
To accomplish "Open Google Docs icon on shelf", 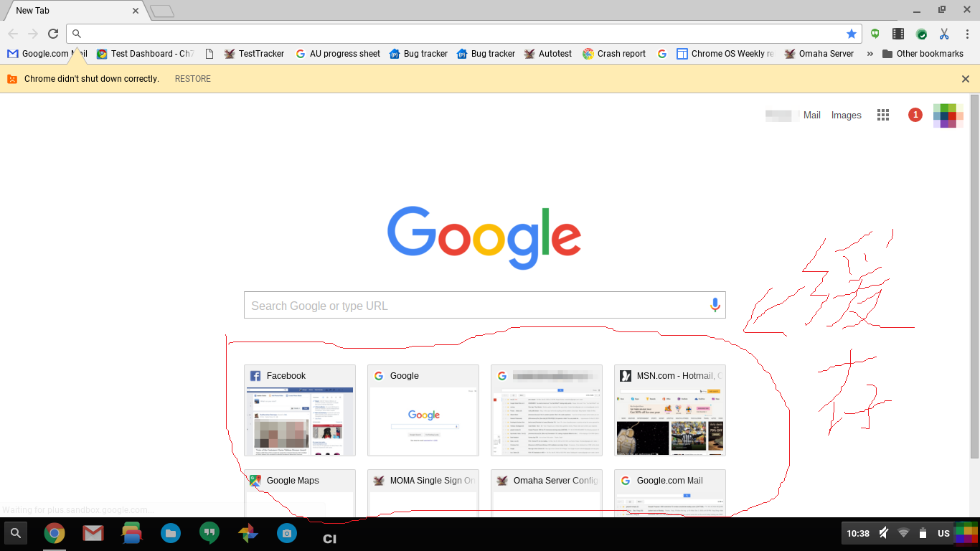I will point(131,533).
